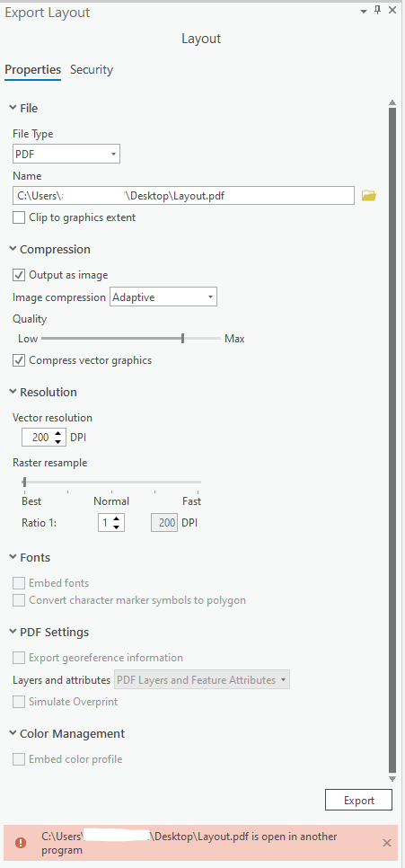Click the red error warning icon
This screenshot has width=405, height=868.
coord(21,843)
